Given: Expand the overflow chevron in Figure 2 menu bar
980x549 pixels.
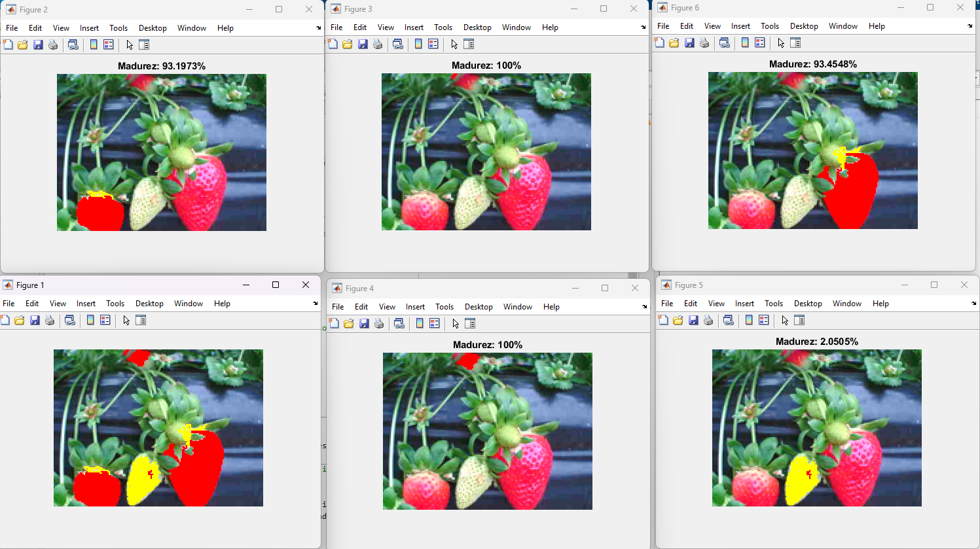Looking at the screenshot, I should pyautogui.click(x=318, y=27).
